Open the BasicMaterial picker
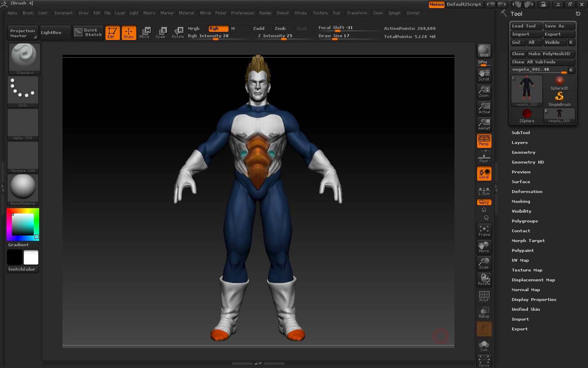The height and width of the screenshot is (368, 588). [x=23, y=190]
